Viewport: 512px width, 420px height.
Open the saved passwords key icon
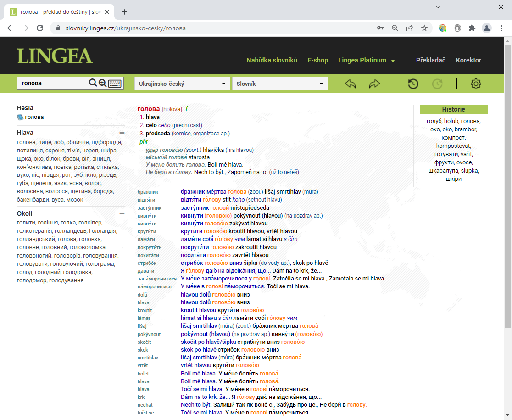[380, 28]
